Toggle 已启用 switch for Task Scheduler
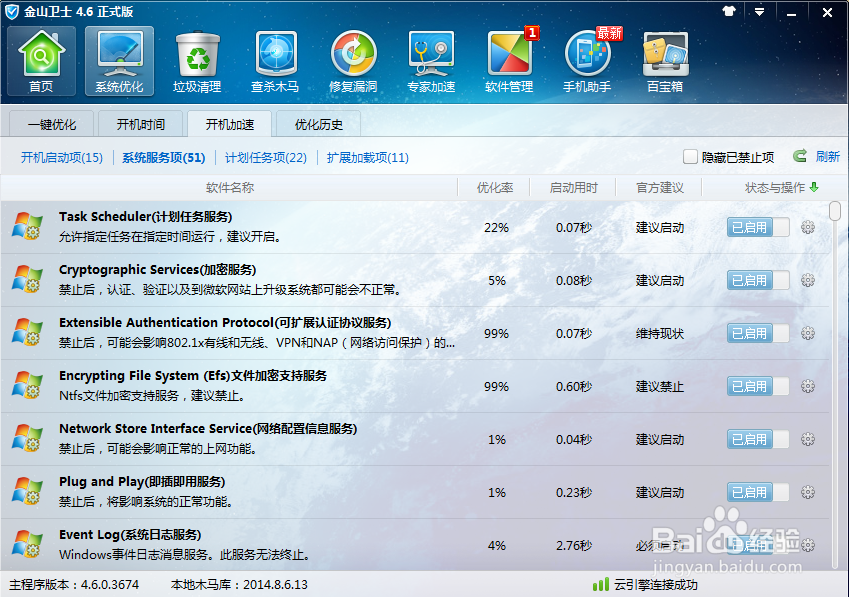This screenshot has height=597, width=849. click(x=758, y=227)
